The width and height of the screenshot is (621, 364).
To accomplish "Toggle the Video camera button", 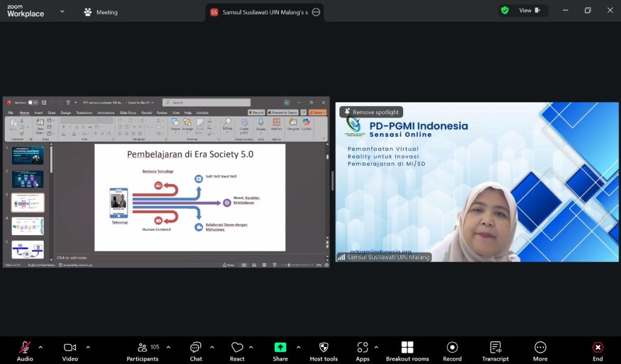I will pos(70,348).
